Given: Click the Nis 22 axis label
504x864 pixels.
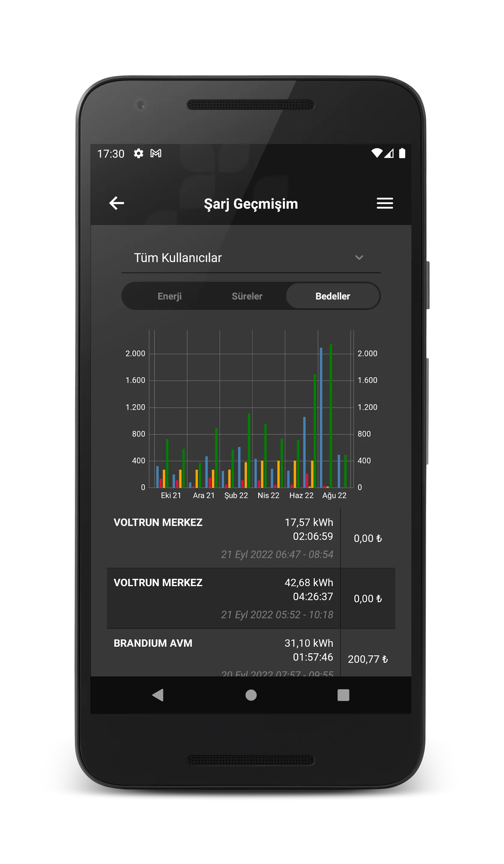Looking at the screenshot, I should (x=269, y=496).
